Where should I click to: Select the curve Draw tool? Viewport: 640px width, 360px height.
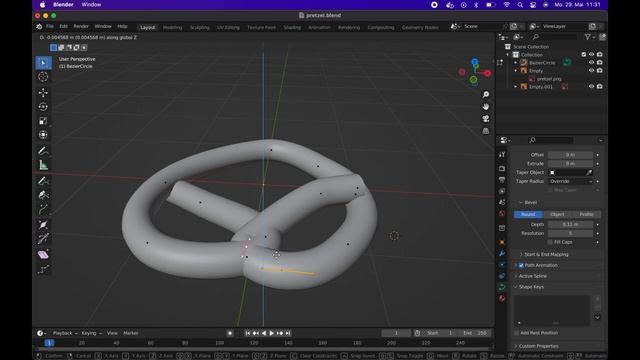click(43, 180)
